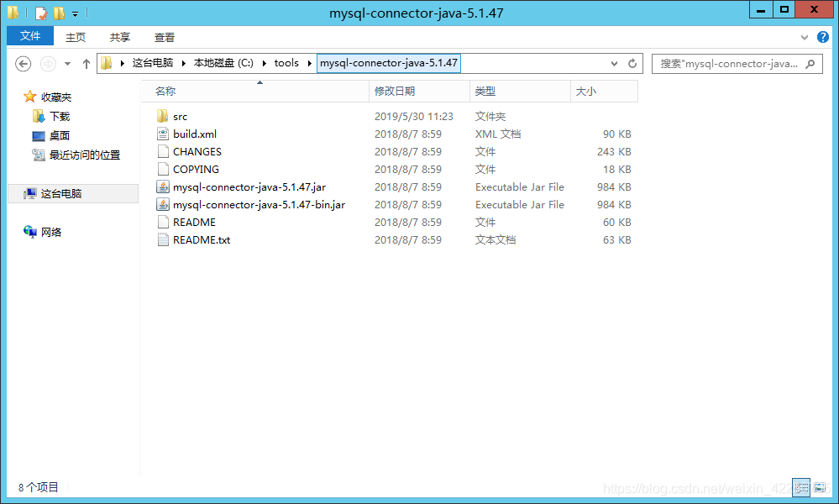Expand address bar history dropdown
839x504 pixels.
[x=614, y=64]
